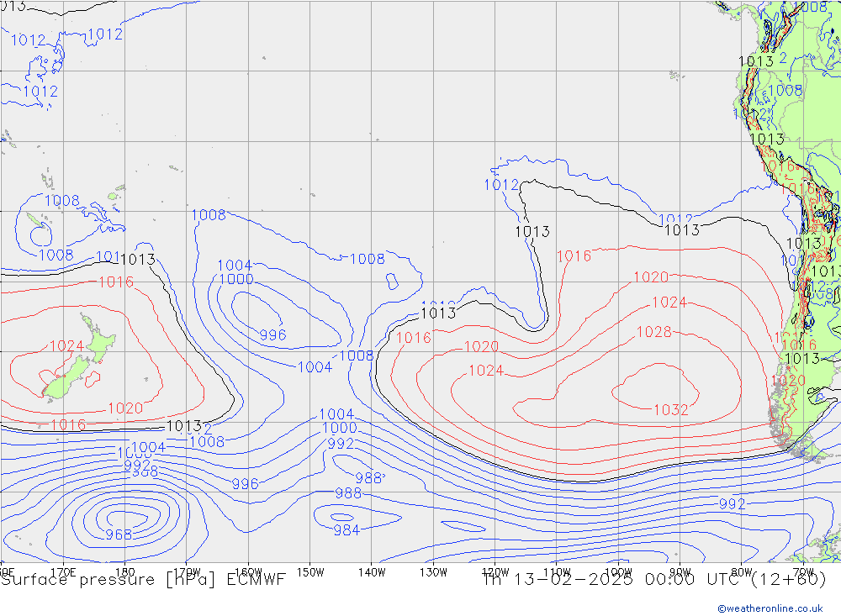This screenshot has width=841, height=616.
Task: Select the 1028 isobar label
Action: click(x=653, y=332)
